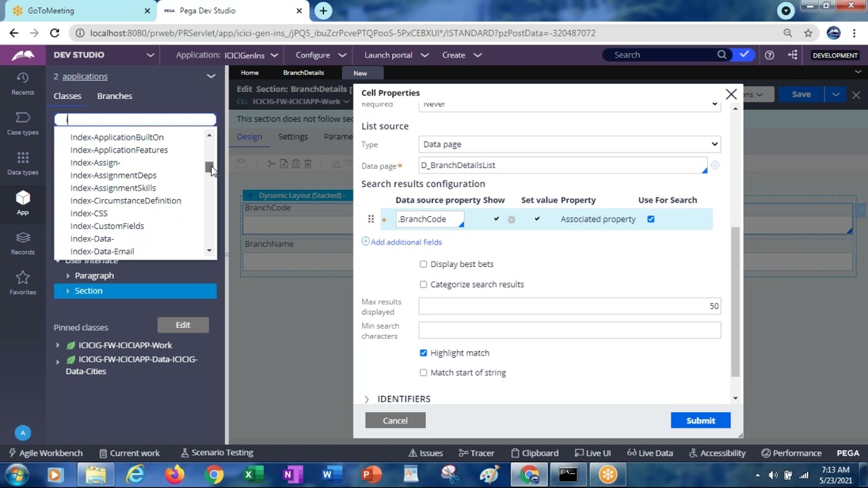The width and height of the screenshot is (868, 488).
Task: Open Favorites in the left navigation
Action: point(22,283)
